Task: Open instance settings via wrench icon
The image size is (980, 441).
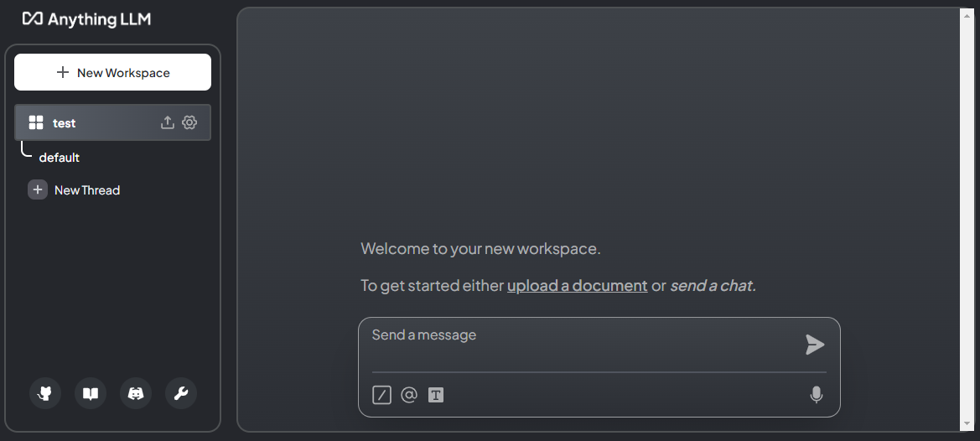Action: [x=181, y=393]
